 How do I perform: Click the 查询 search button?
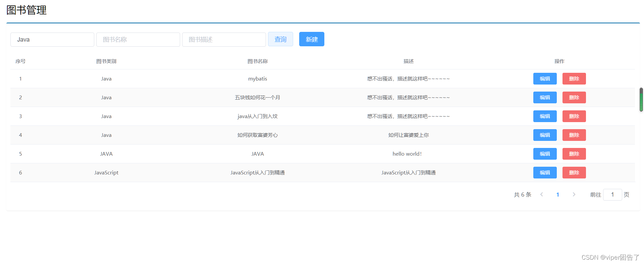pos(280,39)
